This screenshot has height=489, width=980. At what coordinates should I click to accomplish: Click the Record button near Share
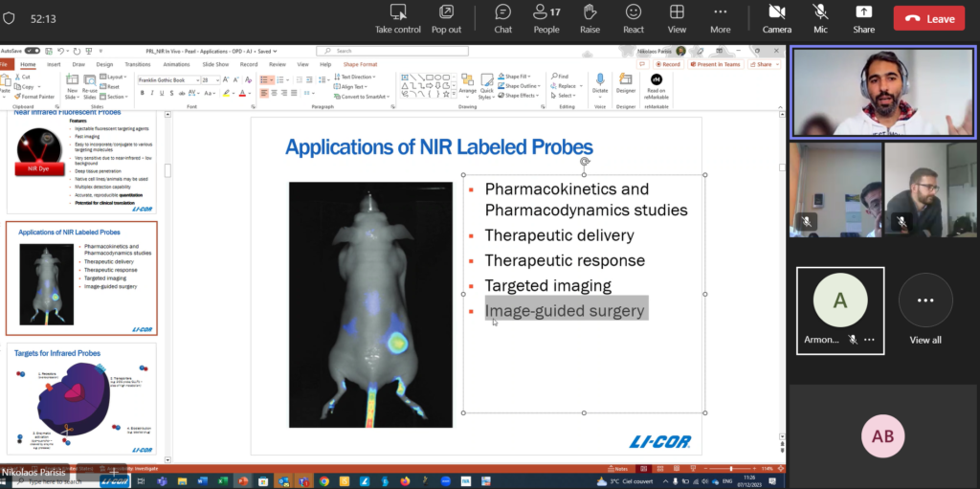(x=667, y=64)
